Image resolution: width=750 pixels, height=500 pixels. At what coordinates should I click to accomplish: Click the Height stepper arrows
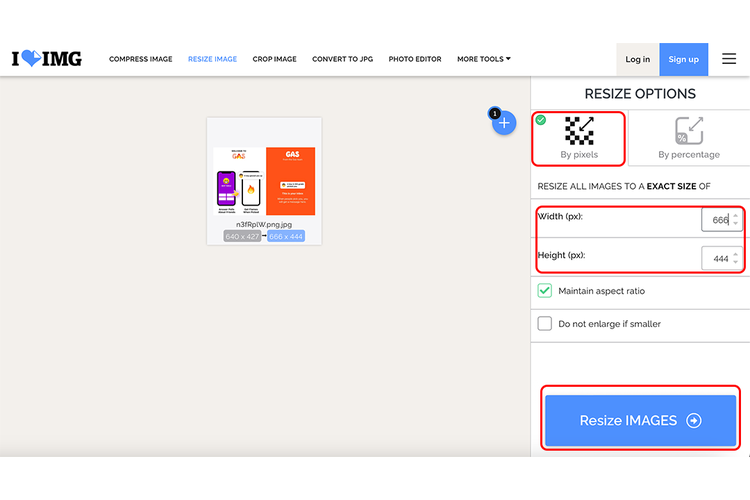[x=736, y=258]
